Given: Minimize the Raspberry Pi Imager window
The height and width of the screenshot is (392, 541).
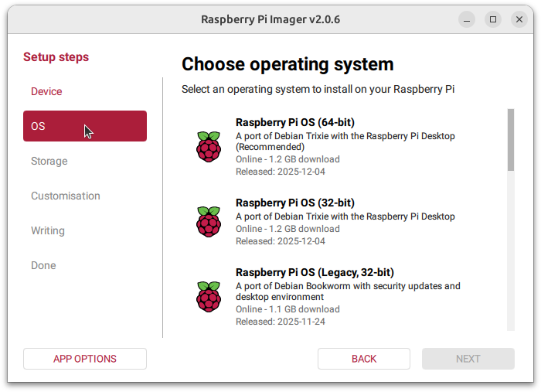Looking at the screenshot, I should [466, 19].
